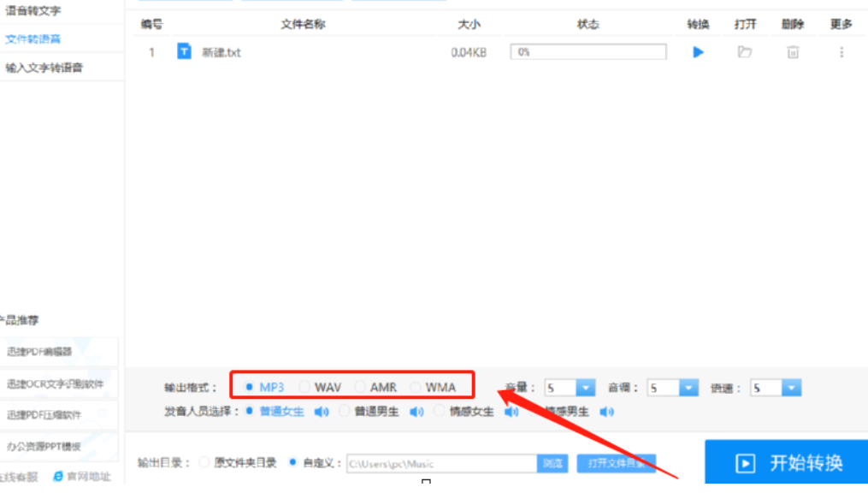
Task: Switch to 输入文字转语音 sidebar tab
Action: 44,68
